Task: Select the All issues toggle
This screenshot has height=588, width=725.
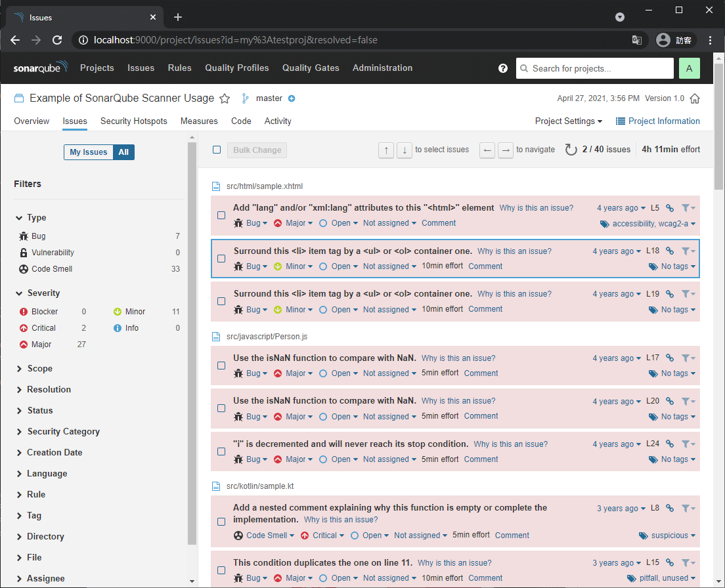Action: 123,152
